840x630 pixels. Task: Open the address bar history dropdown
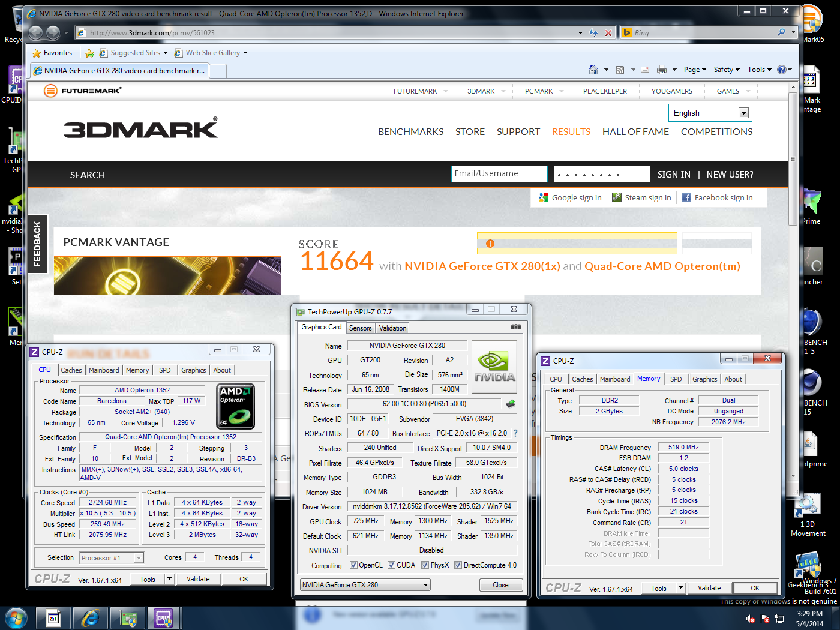[x=580, y=33]
